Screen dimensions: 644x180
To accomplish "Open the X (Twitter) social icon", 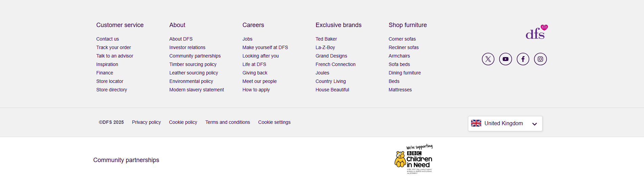I will pyautogui.click(x=488, y=59).
